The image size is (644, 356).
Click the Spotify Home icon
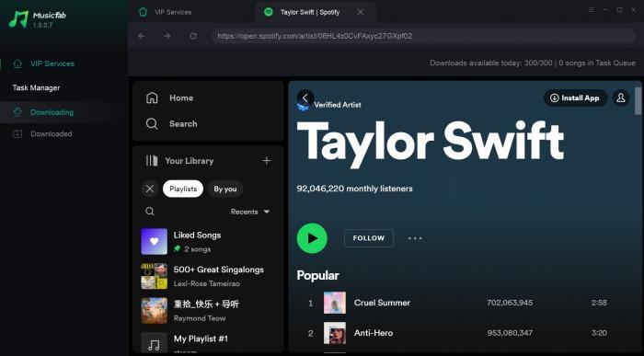(x=152, y=98)
